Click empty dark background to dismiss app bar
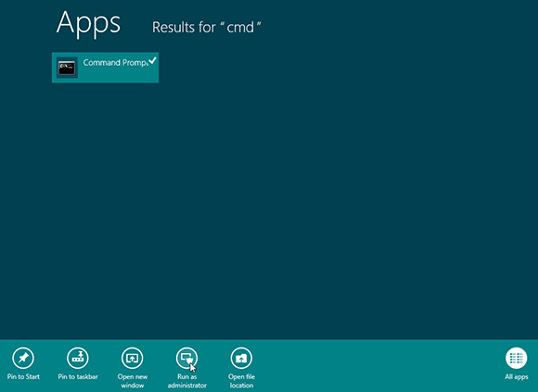This screenshot has height=392, width=538. [309, 188]
